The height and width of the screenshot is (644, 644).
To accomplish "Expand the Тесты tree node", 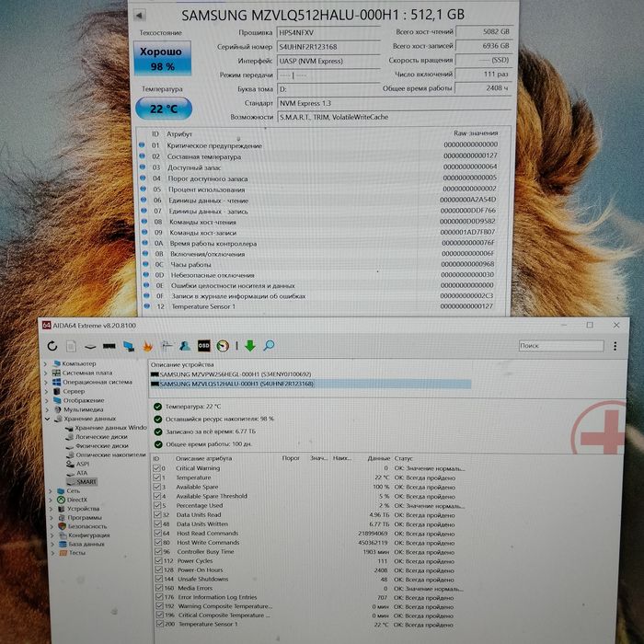I will (x=52, y=553).
